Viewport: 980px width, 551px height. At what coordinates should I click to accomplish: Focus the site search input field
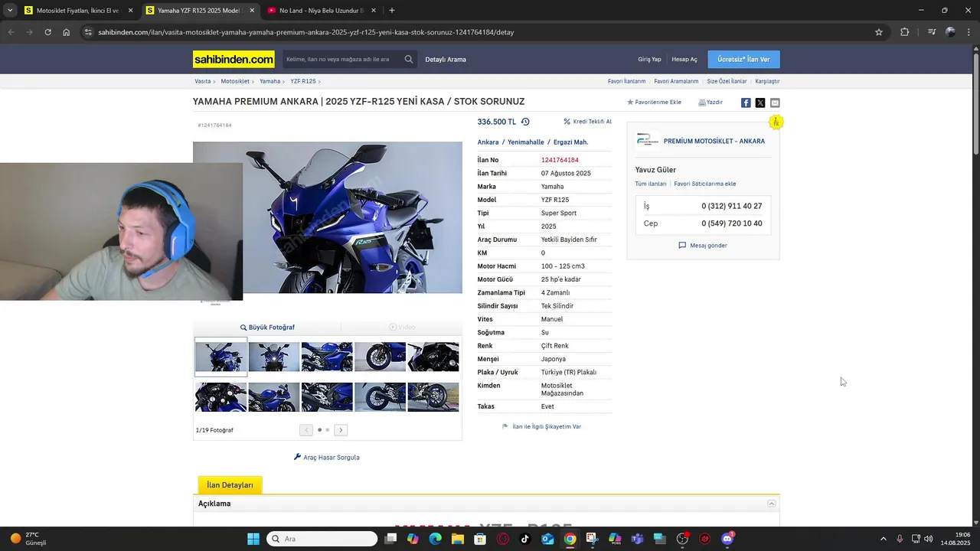[341, 59]
